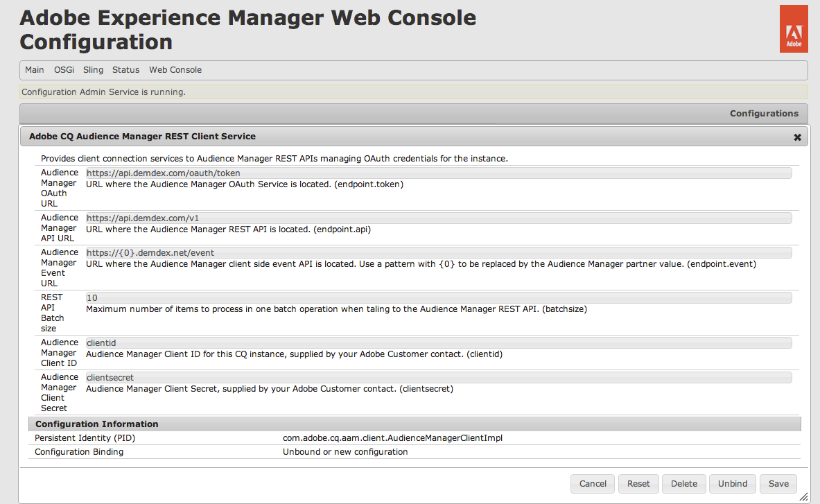Expand the Configurations header bar
The height and width of the screenshot is (504, 820).
tap(764, 113)
